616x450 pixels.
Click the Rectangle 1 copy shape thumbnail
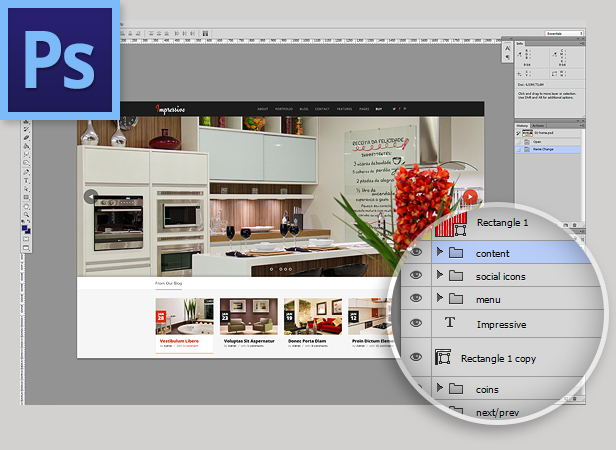point(443,357)
